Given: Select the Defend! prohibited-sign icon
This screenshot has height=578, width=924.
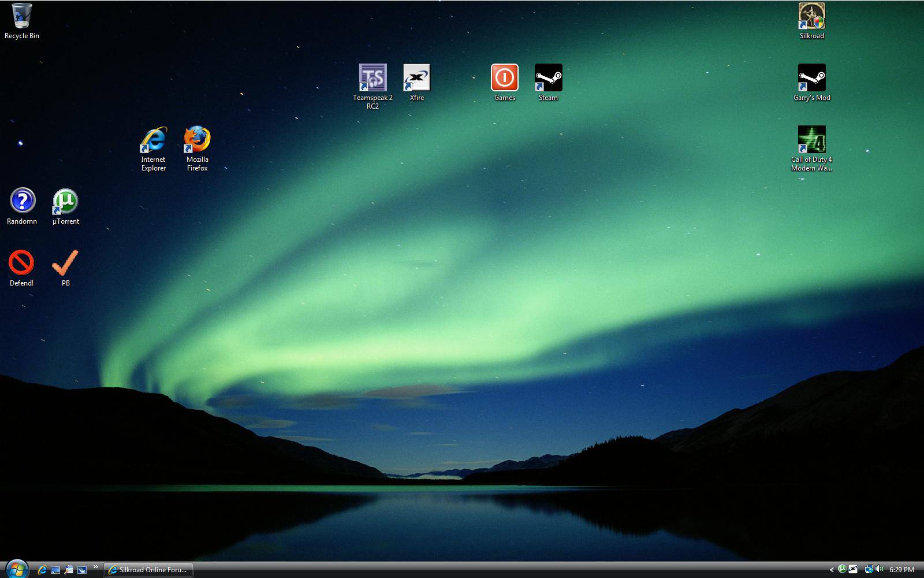Looking at the screenshot, I should (x=21, y=268).
